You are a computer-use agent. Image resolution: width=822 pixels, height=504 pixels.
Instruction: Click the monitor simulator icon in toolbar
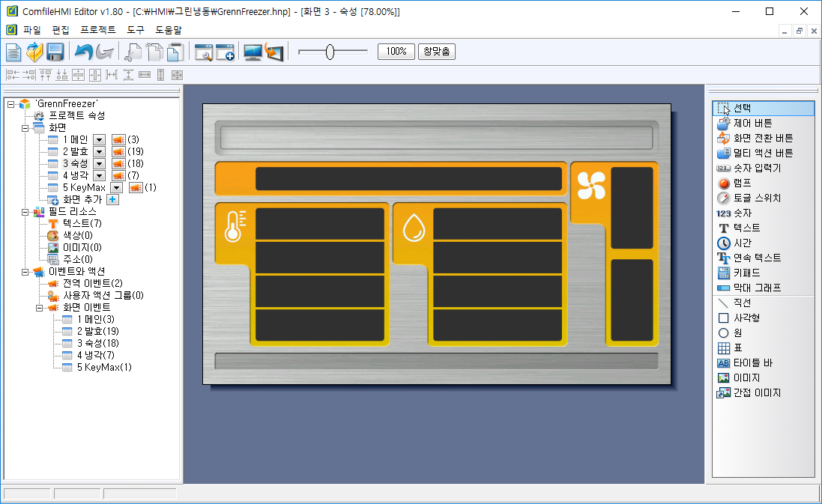[253, 52]
